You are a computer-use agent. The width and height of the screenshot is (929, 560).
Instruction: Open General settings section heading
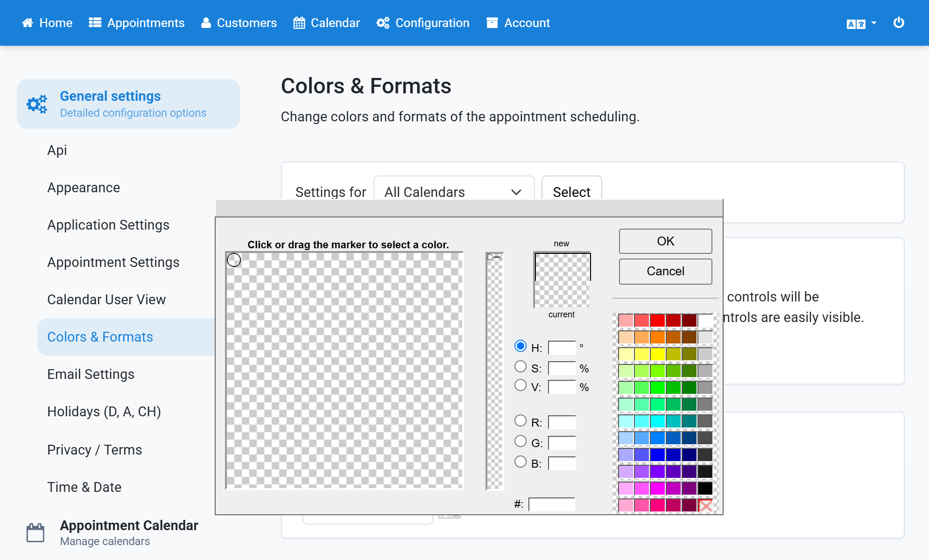tap(128, 104)
